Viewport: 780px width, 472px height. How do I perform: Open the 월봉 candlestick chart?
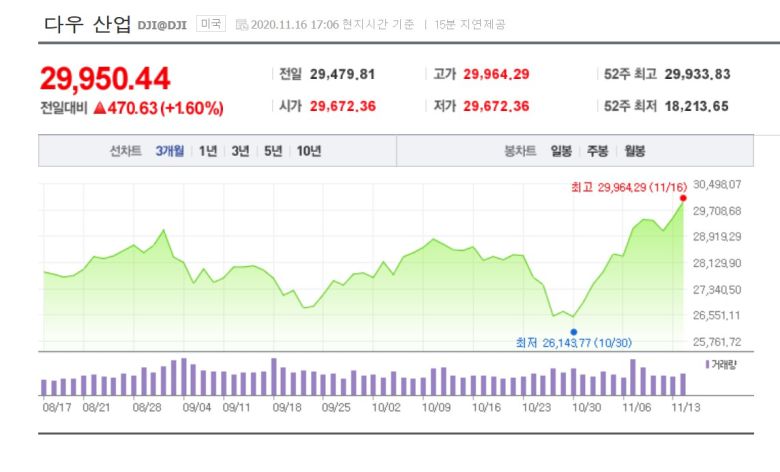634,151
